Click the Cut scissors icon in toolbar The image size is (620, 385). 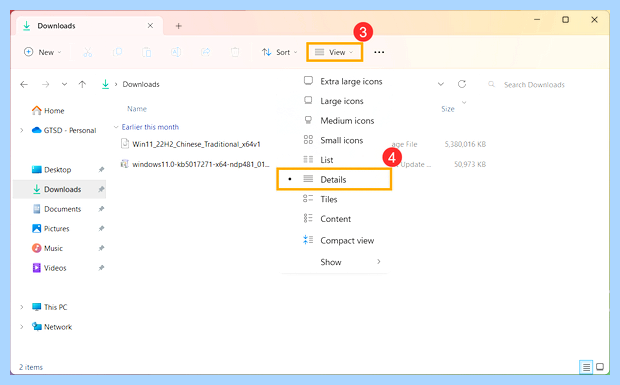(88, 52)
